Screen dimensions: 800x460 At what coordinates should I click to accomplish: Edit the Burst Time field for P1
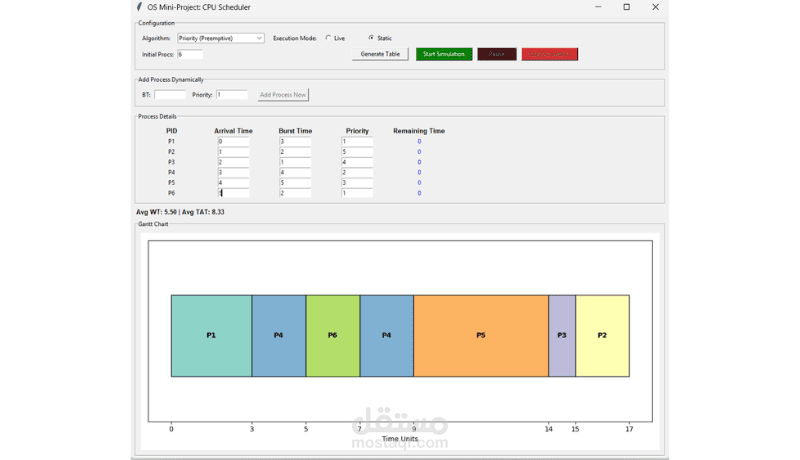295,141
